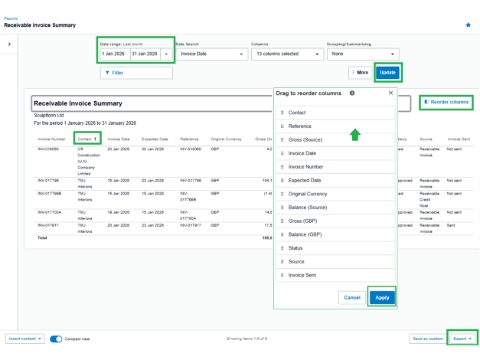The image size is (480, 360).
Task: Open the date range preset dropdown arrow
Action: (166, 54)
